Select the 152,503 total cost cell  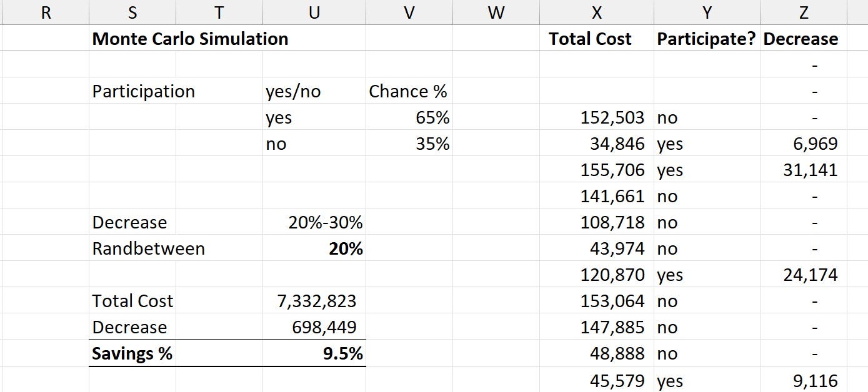click(x=597, y=117)
